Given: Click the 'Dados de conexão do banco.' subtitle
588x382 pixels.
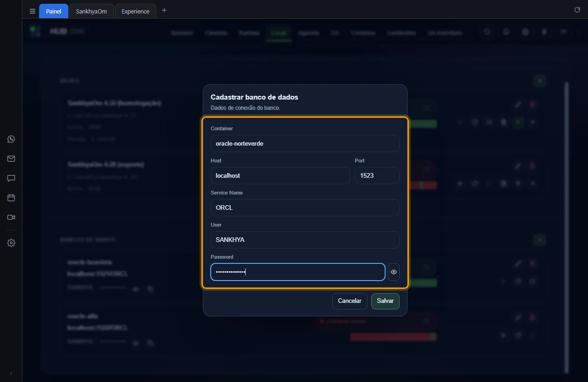Looking at the screenshot, I should (x=246, y=108).
